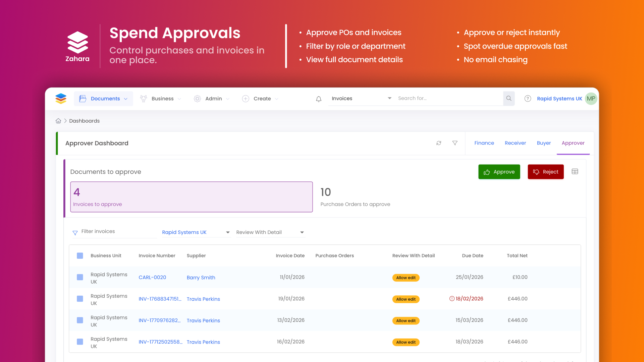Image resolution: width=644 pixels, height=362 pixels.
Task: Click the dashboard filter funnel icon
Action: 455,143
